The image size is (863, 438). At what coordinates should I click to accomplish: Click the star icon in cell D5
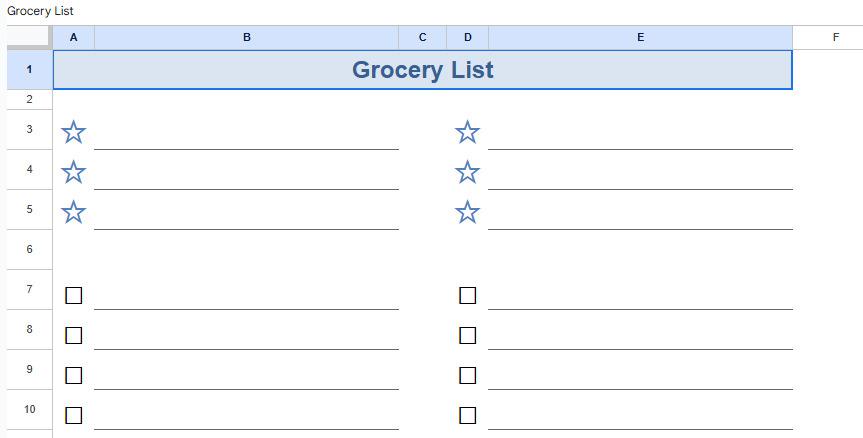[467, 212]
